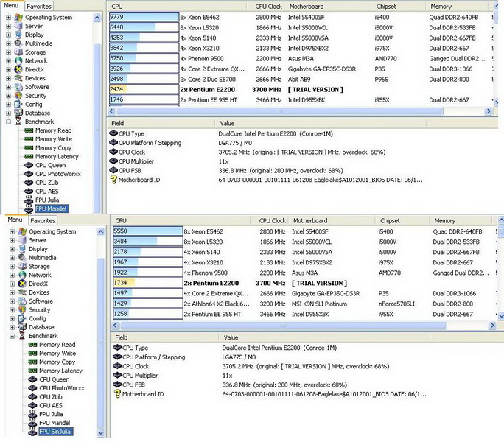
Task: Expand Storage node in the upper tree
Action: [x=9, y=52]
